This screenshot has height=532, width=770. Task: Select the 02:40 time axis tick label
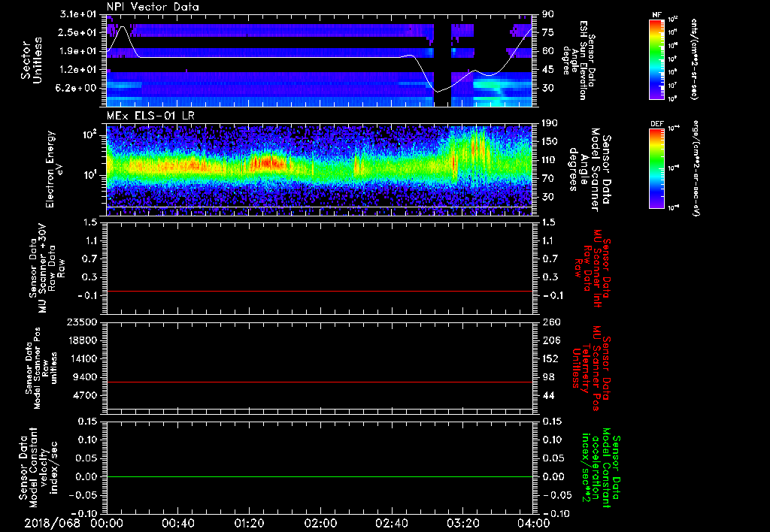392,523
